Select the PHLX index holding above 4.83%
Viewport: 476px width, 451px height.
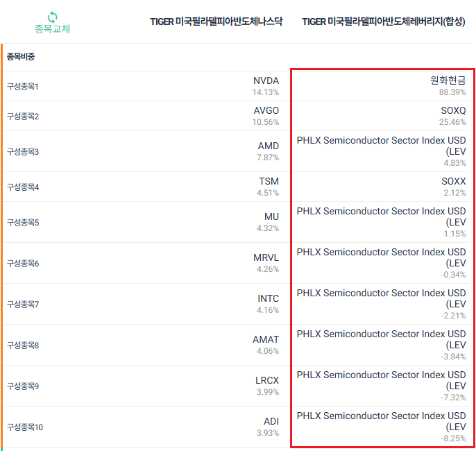point(382,146)
